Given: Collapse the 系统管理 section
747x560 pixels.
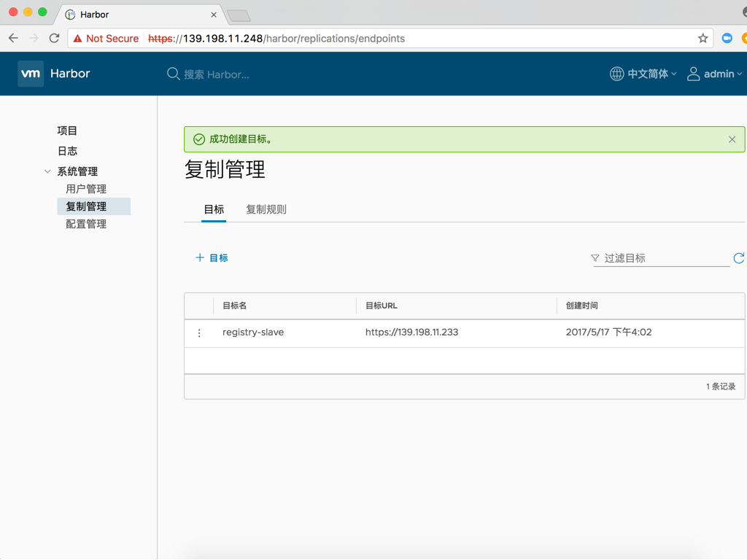Looking at the screenshot, I should tap(47, 171).
